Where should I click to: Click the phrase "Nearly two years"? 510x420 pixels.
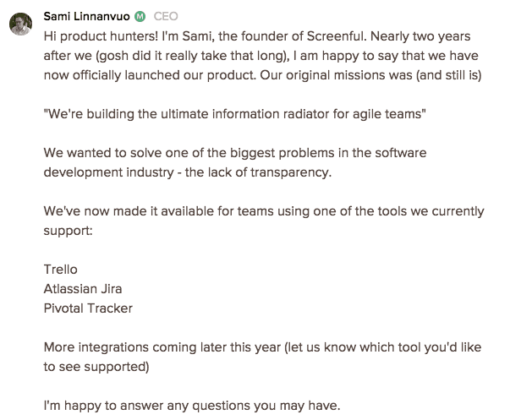(x=420, y=36)
